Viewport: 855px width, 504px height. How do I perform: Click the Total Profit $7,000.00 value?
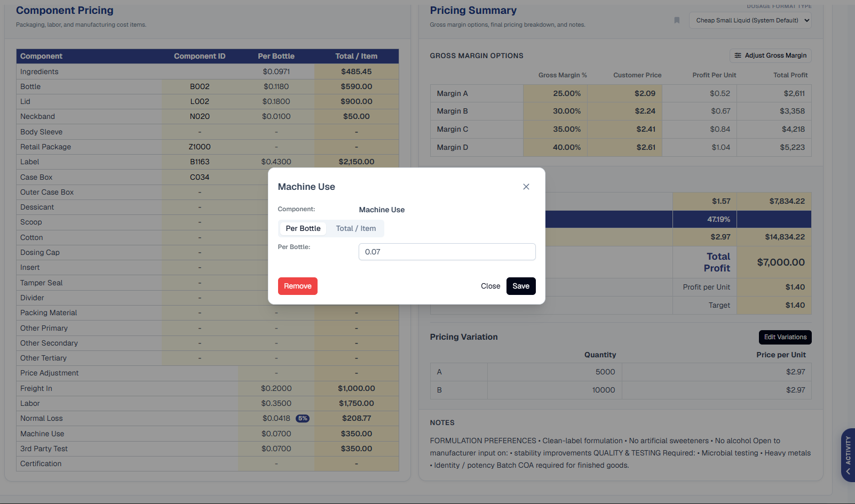[x=781, y=262]
